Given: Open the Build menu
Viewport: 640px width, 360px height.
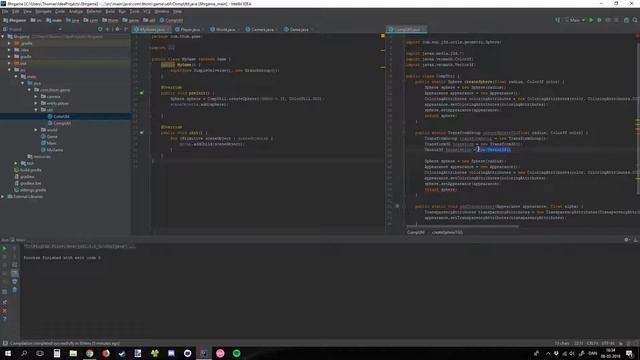Looking at the screenshot, I should (110, 11).
